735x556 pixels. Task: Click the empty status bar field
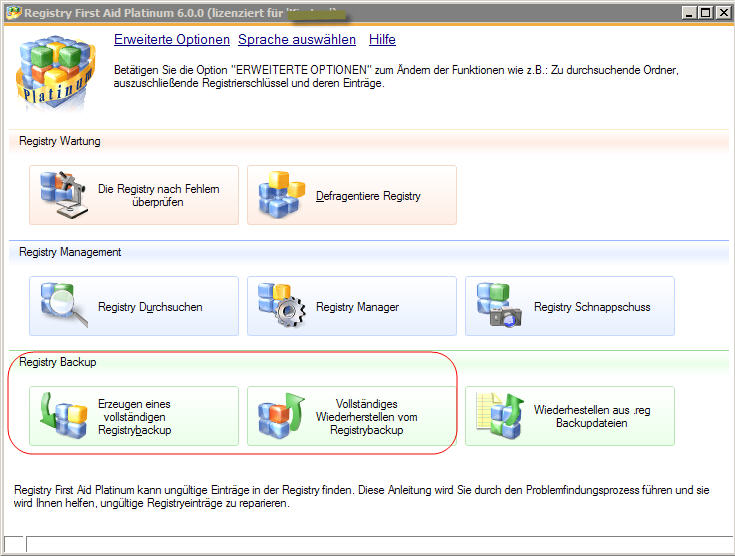[x=379, y=544]
